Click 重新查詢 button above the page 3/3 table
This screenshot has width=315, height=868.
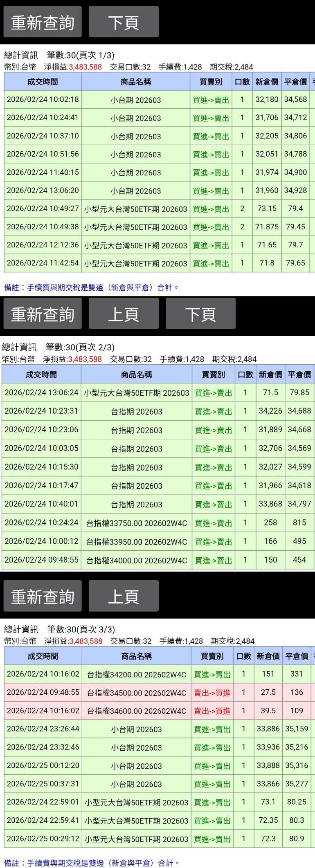click(x=43, y=597)
